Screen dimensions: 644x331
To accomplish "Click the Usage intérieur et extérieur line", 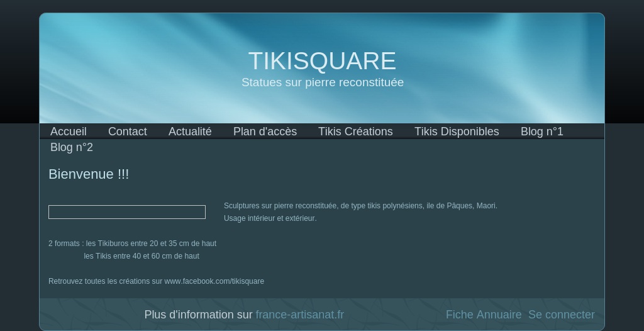I will point(270,218).
